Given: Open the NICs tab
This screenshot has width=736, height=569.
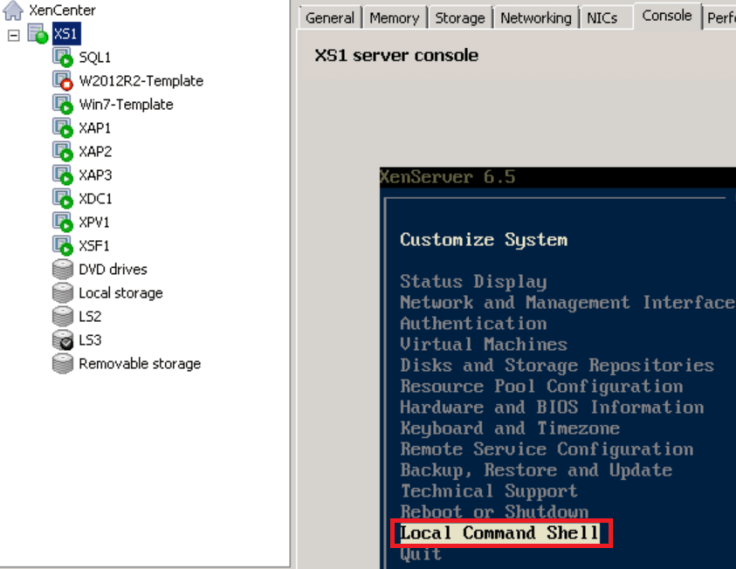Looking at the screenshot, I should coord(602,18).
